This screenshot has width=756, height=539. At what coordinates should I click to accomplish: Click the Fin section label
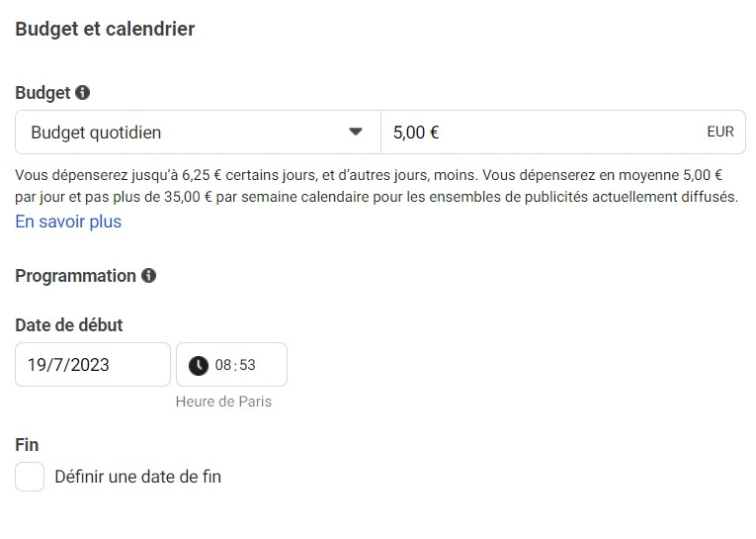click(x=27, y=445)
